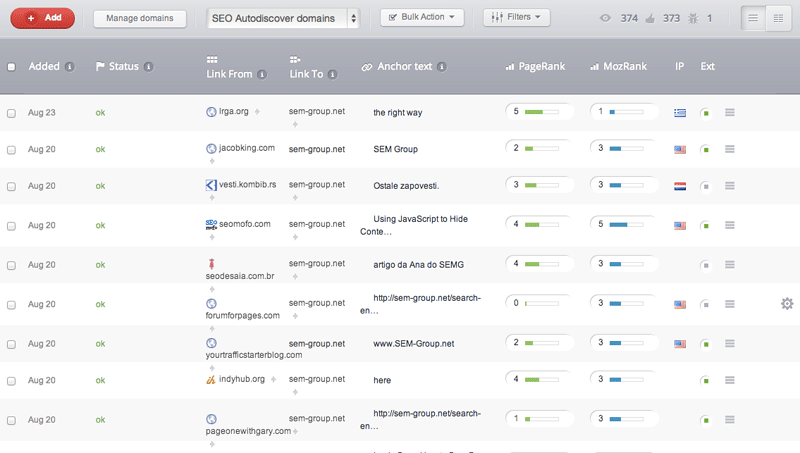Click the red Add button
Screen dimensions: 800x453
[43, 18]
